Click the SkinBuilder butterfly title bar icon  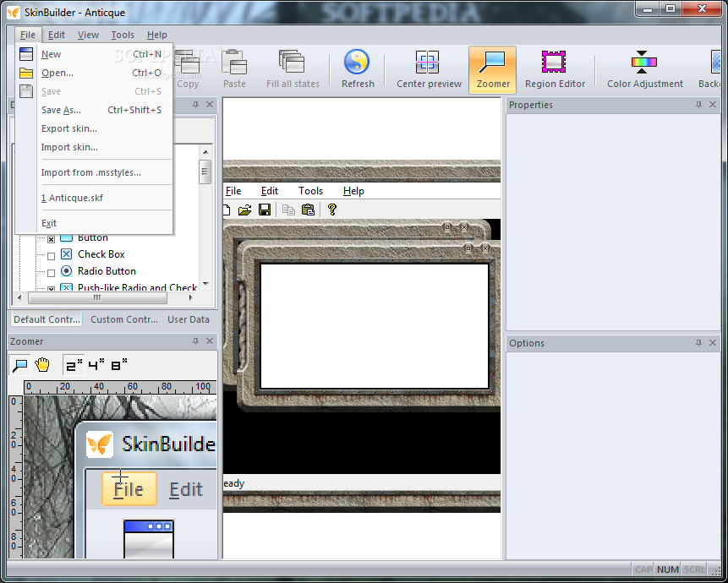(14, 12)
